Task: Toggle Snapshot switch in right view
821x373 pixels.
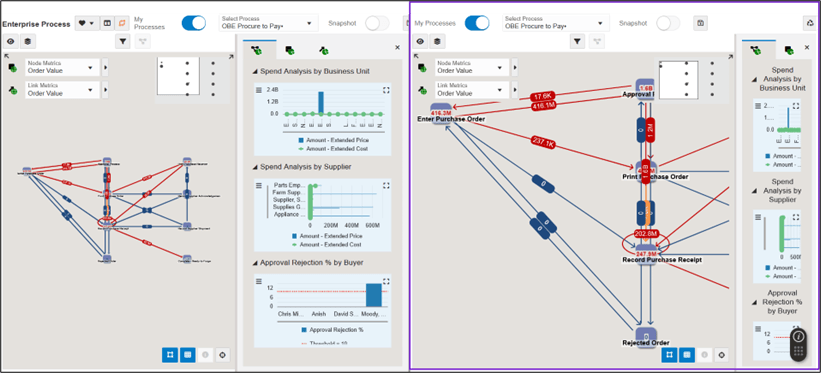Action: click(668, 23)
